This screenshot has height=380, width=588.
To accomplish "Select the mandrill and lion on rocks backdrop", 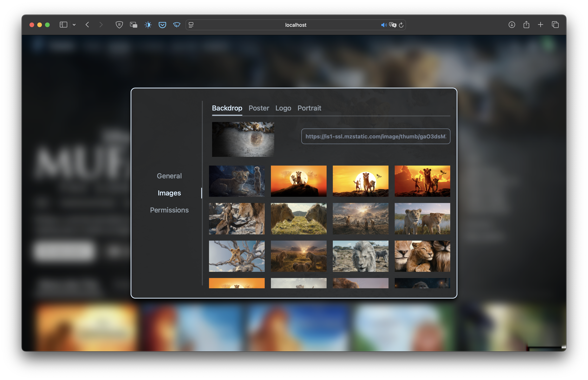I will pos(237,219).
